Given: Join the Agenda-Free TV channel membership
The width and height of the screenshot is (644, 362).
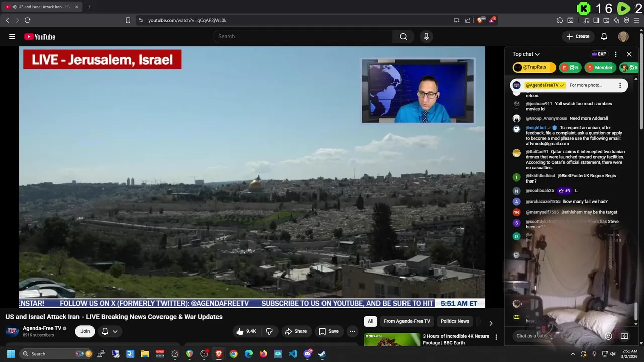Looking at the screenshot, I should click(85, 331).
